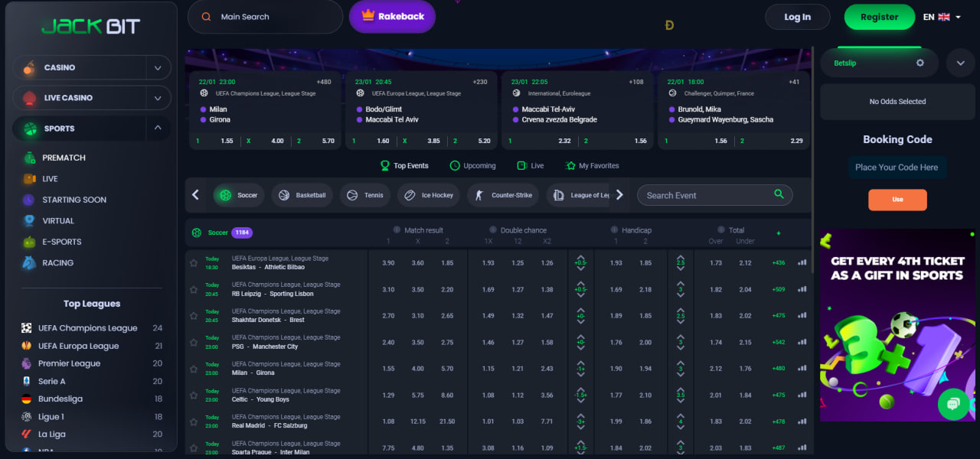Image resolution: width=980 pixels, height=459 pixels.
Task: Favorite the Milan - Girona row star
Action: 194,368
